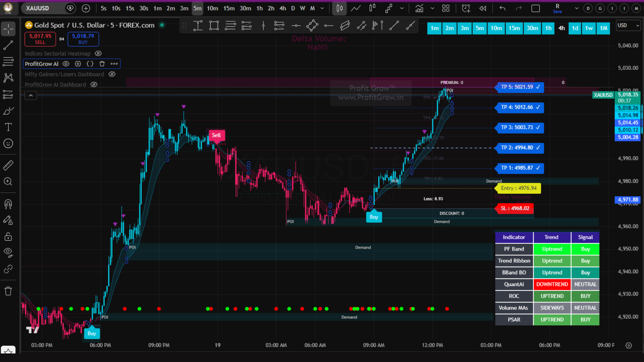Open the chart patterns tool group
The height and width of the screenshot is (362, 644).
(x=8, y=78)
